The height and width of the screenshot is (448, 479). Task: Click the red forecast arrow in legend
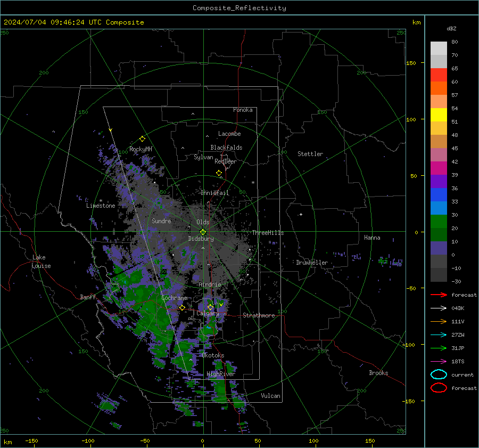(x=439, y=295)
